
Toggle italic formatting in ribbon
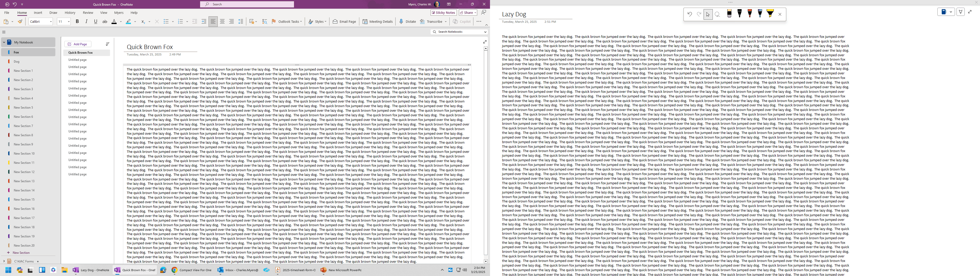[86, 22]
